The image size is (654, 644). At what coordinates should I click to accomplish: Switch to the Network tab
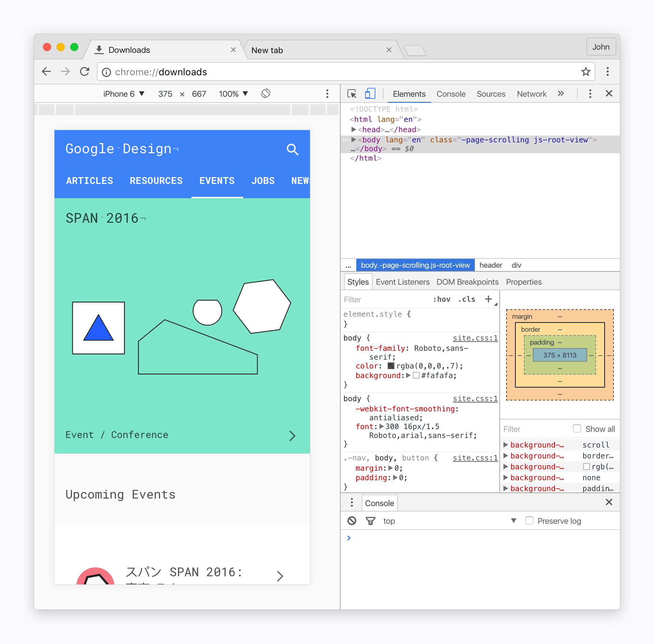(531, 94)
